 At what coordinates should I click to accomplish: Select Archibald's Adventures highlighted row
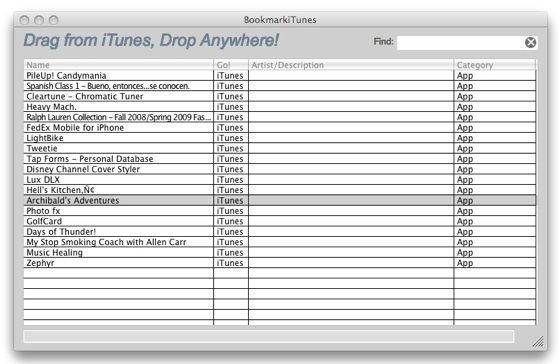tap(280, 200)
